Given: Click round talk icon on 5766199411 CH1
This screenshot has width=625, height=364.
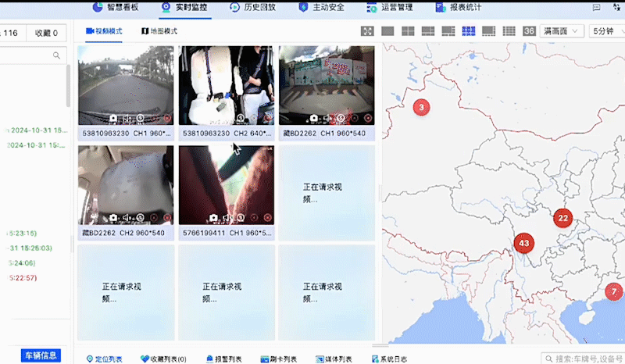Looking at the screenshot, I should (241, 218).
